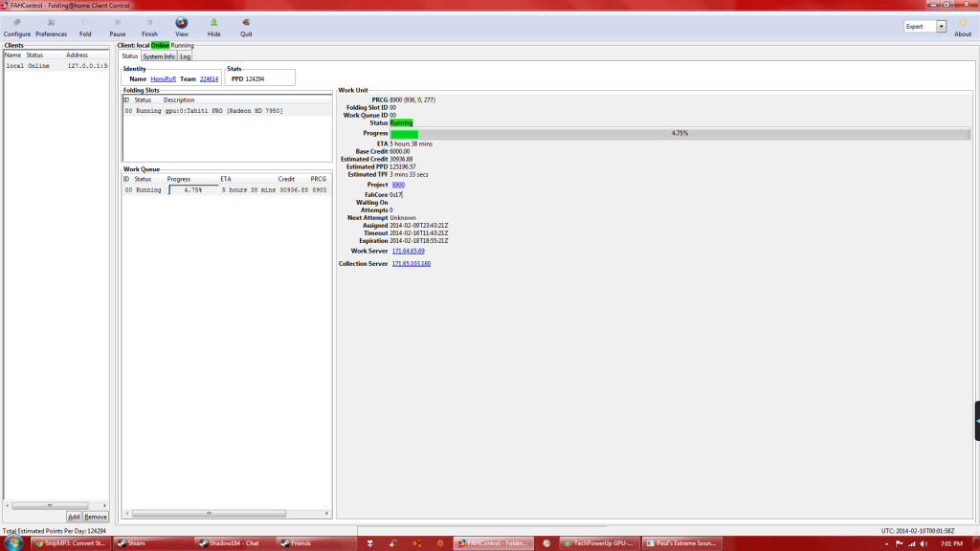The height and width of the screenshot is (551, 980).
Task: Open Project 8900 link
Action: (x=398, y=185)
